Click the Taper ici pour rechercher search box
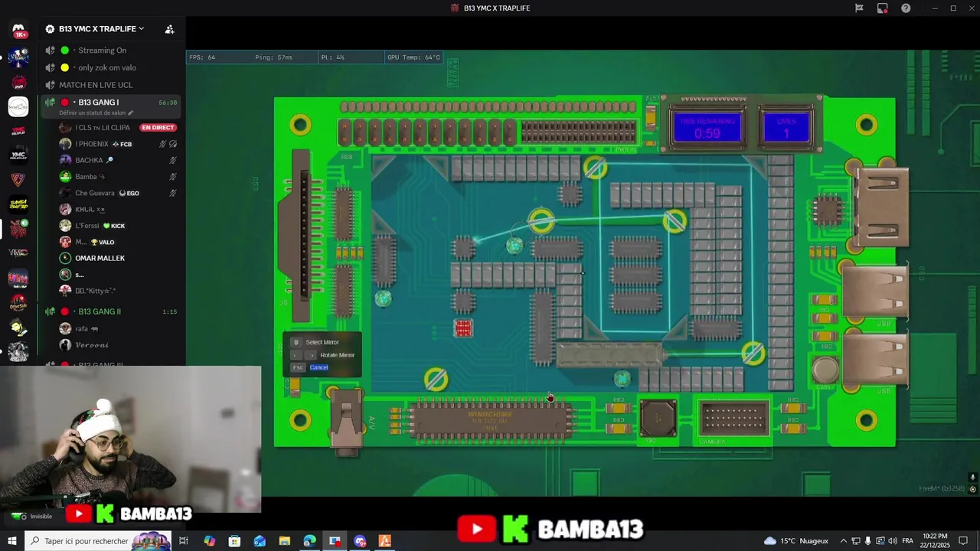This screenshot has height=551, width=980. click(x=100, y=541)
